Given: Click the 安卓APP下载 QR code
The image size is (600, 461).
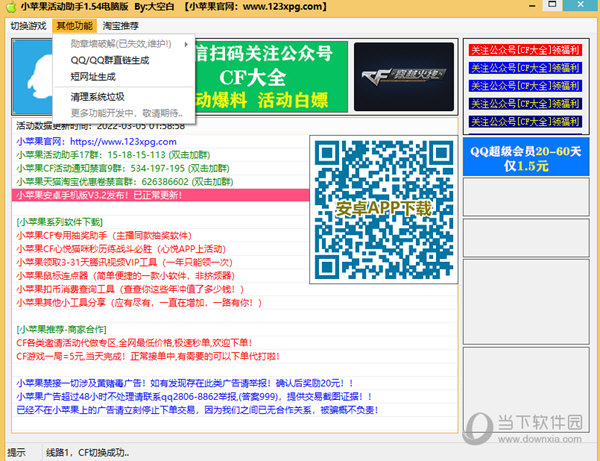Looking at the screenshot, I should [383, 209].
